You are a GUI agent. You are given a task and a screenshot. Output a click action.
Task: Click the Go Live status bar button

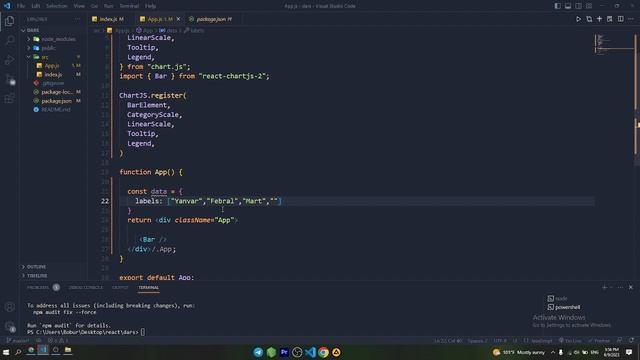click(570, 340)
